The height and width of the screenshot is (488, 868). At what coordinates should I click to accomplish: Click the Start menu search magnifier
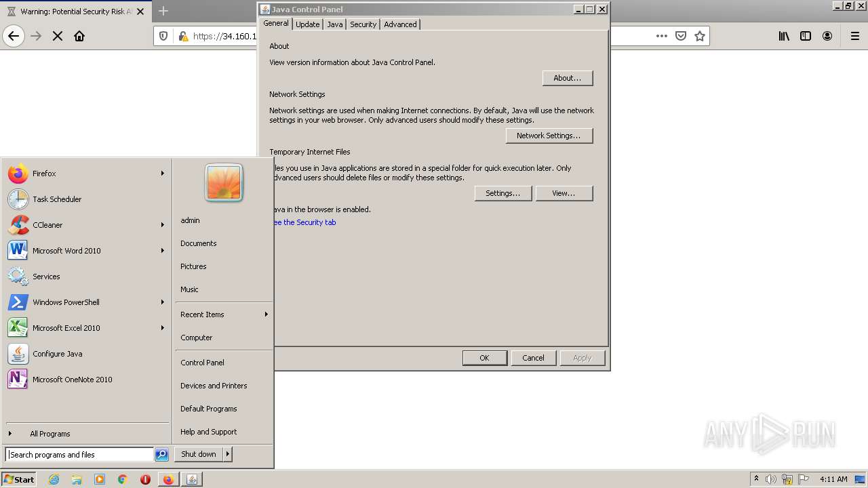pos(161,455)
